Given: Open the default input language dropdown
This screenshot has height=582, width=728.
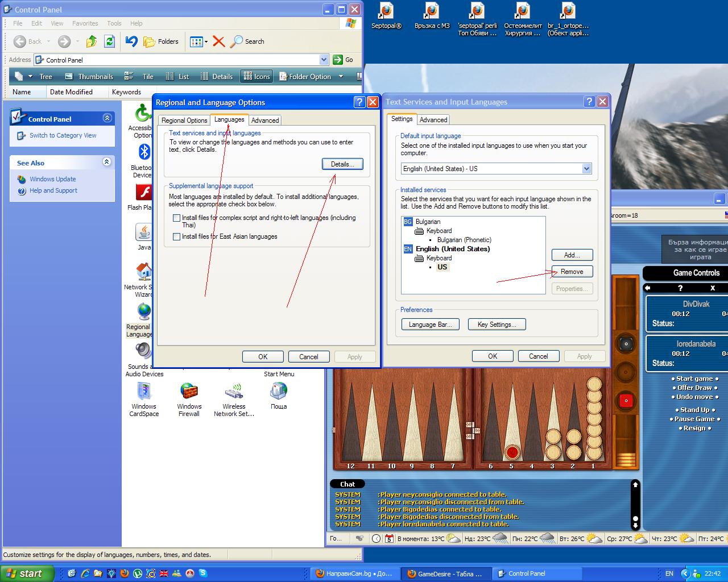Looking at the screenshot, I should pyautogui.click(x=586, y=169).
